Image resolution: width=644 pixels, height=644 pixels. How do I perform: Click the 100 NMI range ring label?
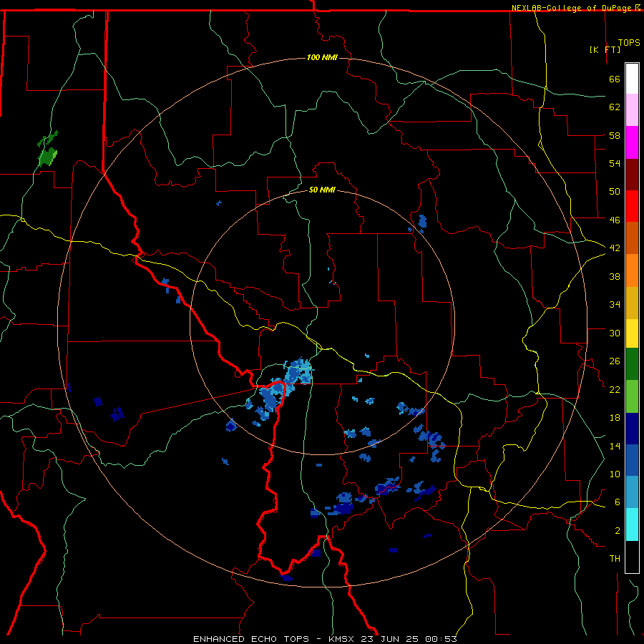tap(322, 57)
